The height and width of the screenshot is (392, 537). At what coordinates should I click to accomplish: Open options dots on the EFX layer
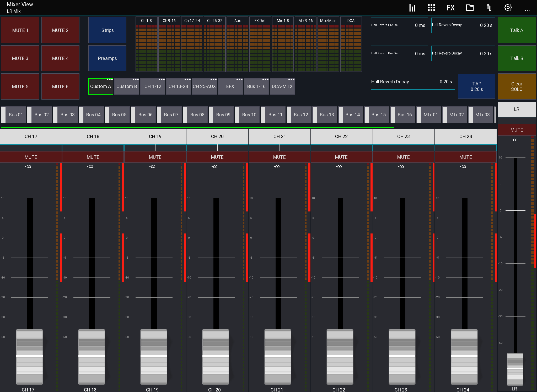[x=239, y=79]
